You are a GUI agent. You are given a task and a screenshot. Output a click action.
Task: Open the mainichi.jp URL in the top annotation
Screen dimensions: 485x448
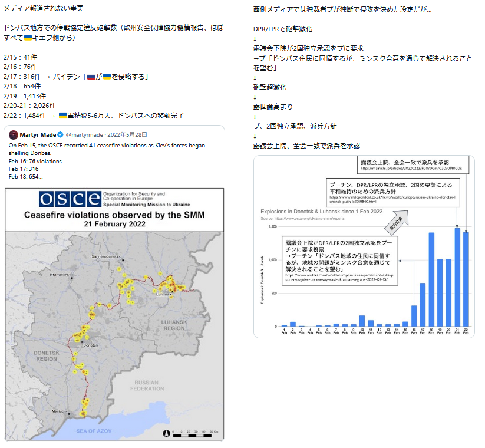point(414,169)
